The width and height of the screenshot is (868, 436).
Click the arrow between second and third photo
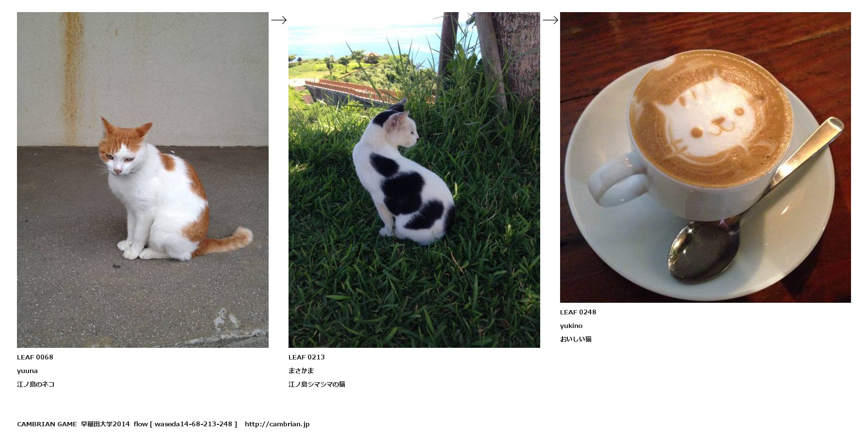click(x=550, y=20)
